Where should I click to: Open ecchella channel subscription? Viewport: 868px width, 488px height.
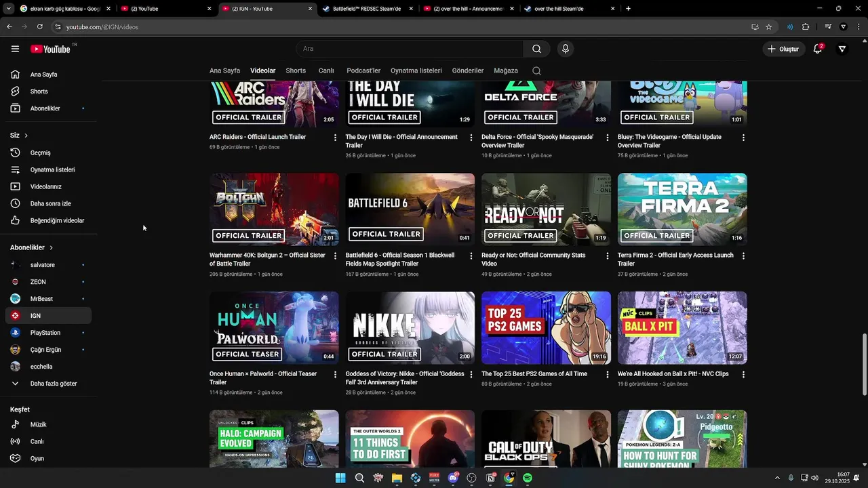[x=48, y=367]
